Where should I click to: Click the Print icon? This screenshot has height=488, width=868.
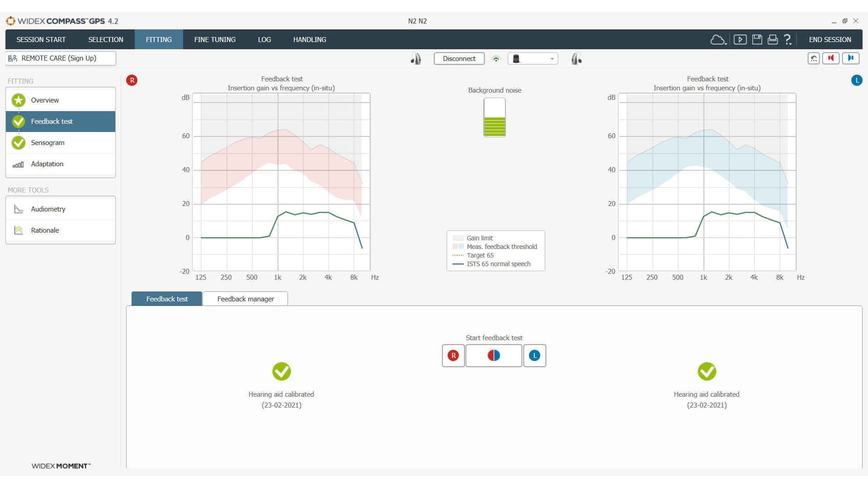772,40
